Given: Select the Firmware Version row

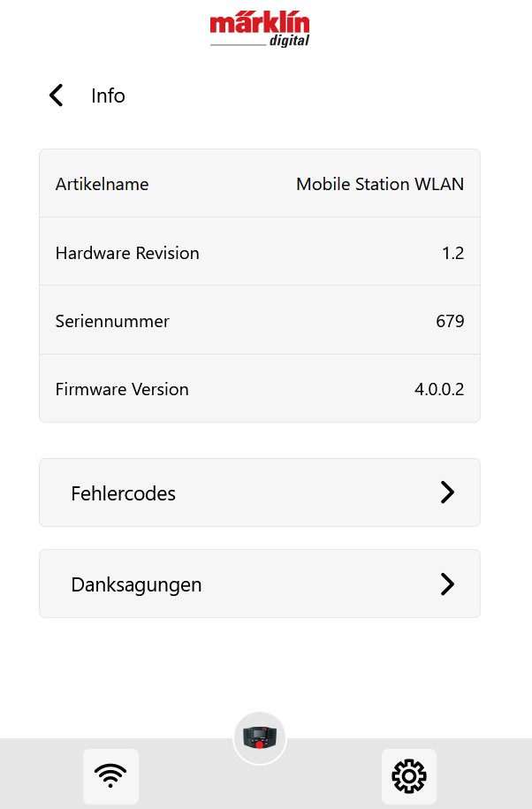Looking at the screenshot, I should (x=260, y=388).
